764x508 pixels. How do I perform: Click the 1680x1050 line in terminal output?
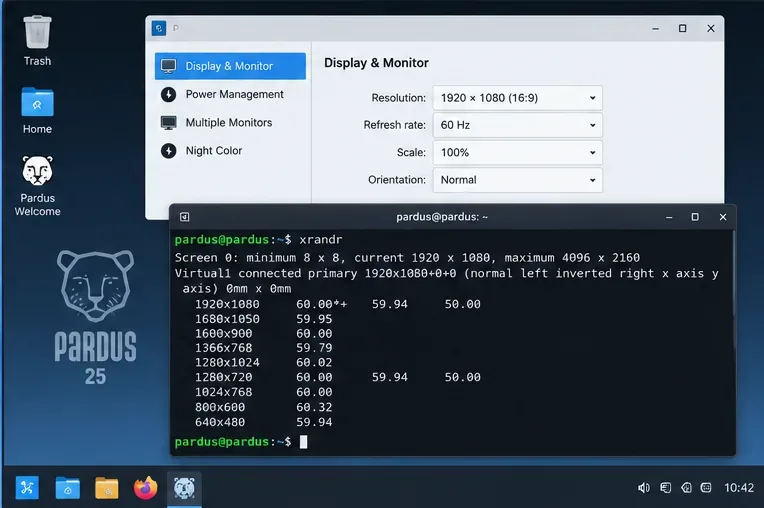(x=264, y=319)
